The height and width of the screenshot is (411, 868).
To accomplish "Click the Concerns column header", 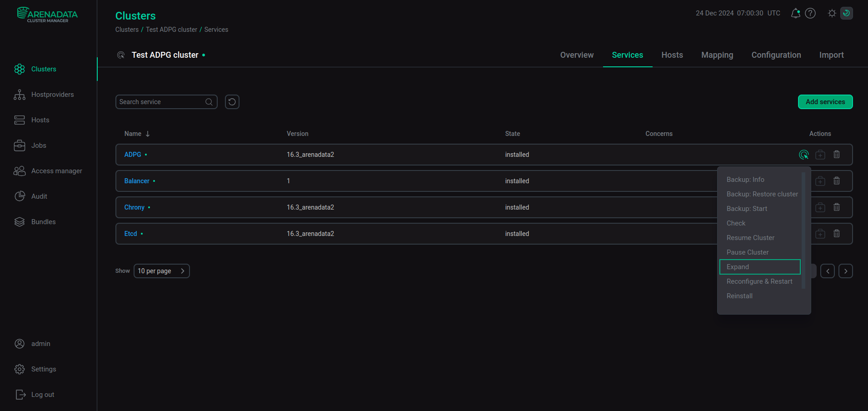I will tap(659, 134).
